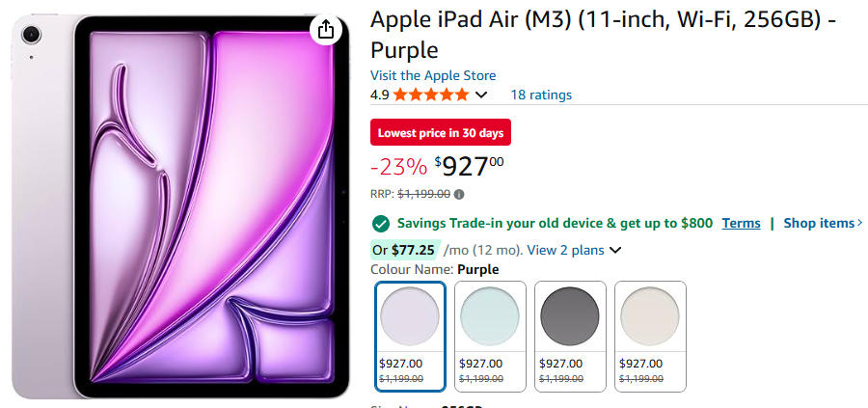Open the 18 ratings link

coord(541,95)
